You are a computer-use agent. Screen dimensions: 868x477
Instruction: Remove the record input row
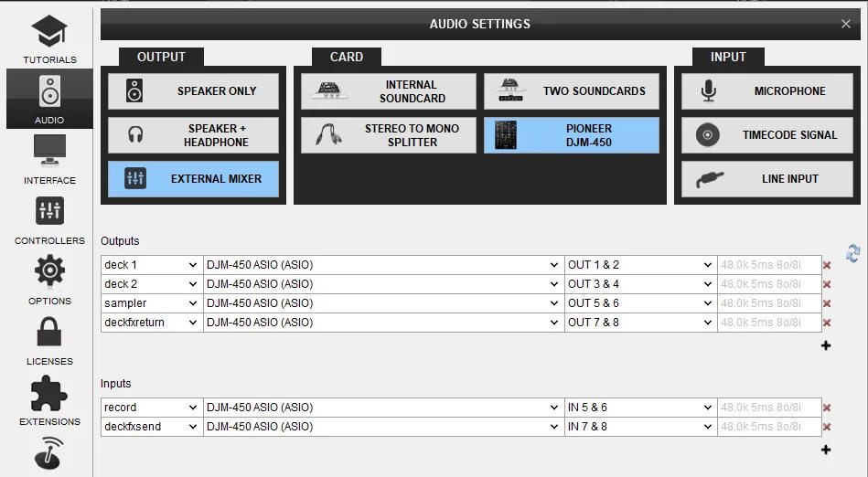pyautogui.click(x=827, y=408)
